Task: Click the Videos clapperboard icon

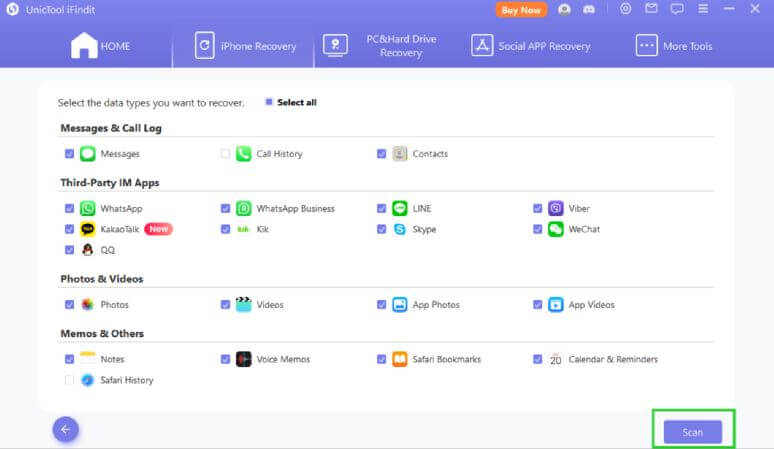Action: [243, 304]
